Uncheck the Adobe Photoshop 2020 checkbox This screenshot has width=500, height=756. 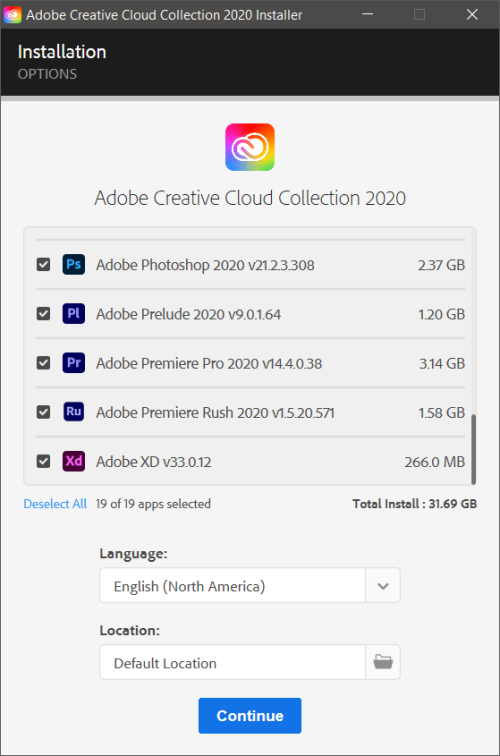click(43, 264)
